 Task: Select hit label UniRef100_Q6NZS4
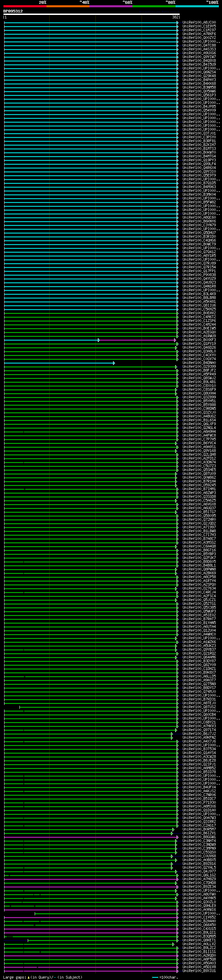tap(199, 72)
